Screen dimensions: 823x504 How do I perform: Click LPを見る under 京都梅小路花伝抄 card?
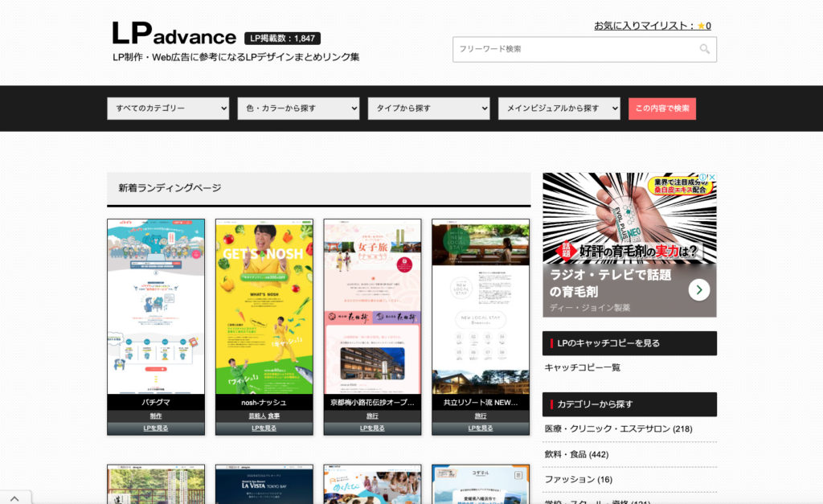click(x=372, y=428)
